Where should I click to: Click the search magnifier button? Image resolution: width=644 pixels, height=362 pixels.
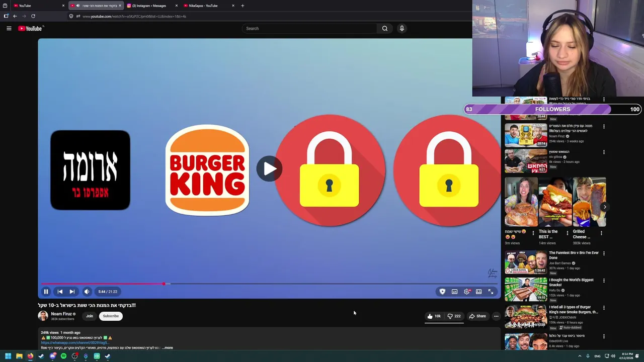point(385,29)
